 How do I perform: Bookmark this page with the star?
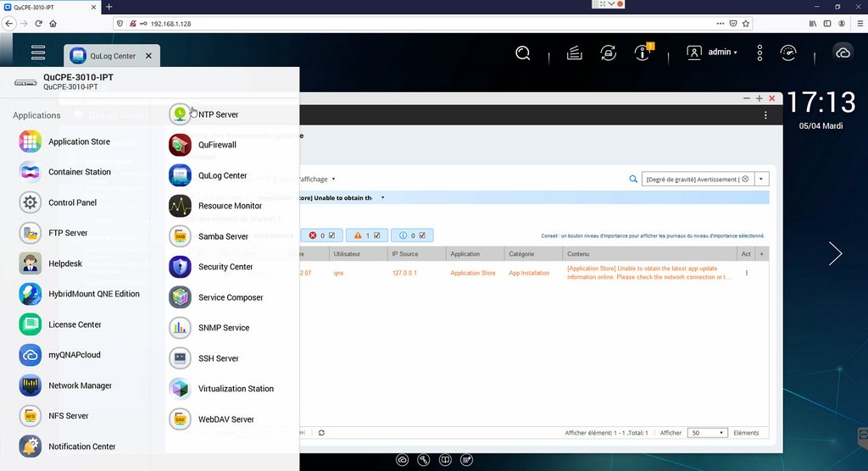[746, 23]
